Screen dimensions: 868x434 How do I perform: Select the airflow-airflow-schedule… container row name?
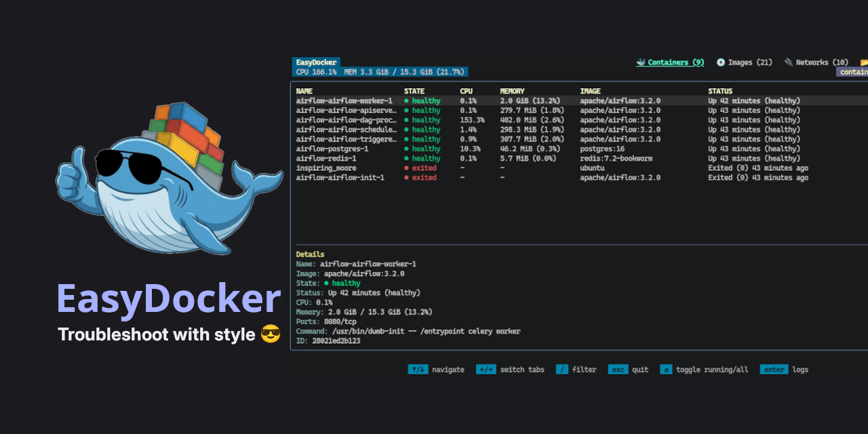pos(346,130)
